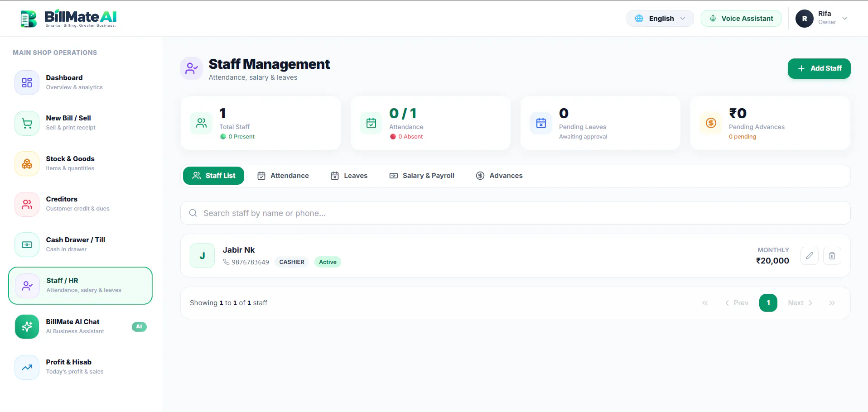Click the microphone icon in Voice Assistant

point(713,19)
